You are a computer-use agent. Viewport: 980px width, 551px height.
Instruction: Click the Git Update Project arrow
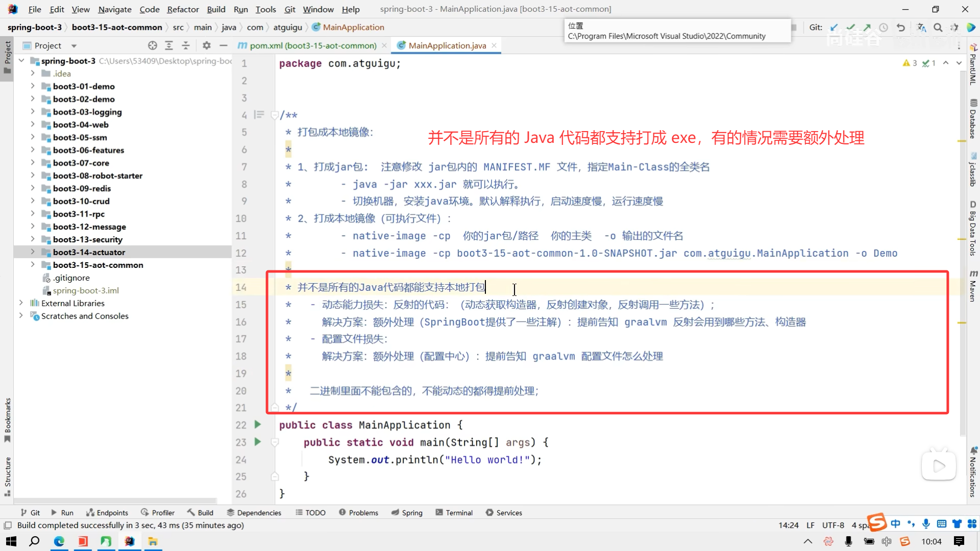[834, 28]
